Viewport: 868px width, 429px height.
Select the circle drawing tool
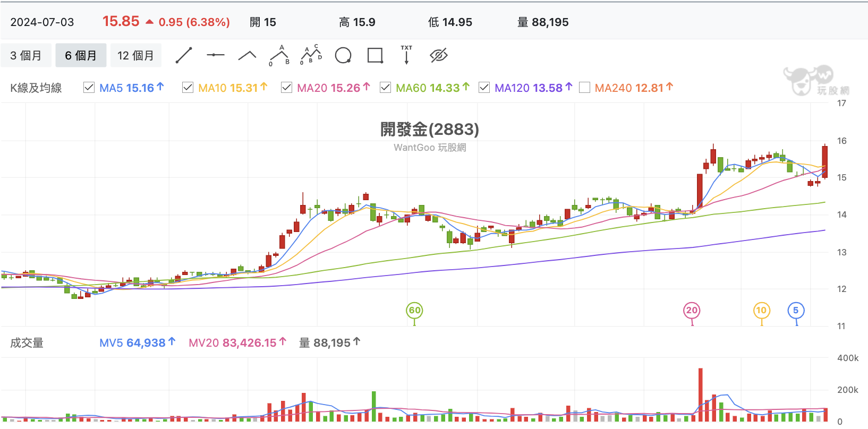[x=343, y=55]
